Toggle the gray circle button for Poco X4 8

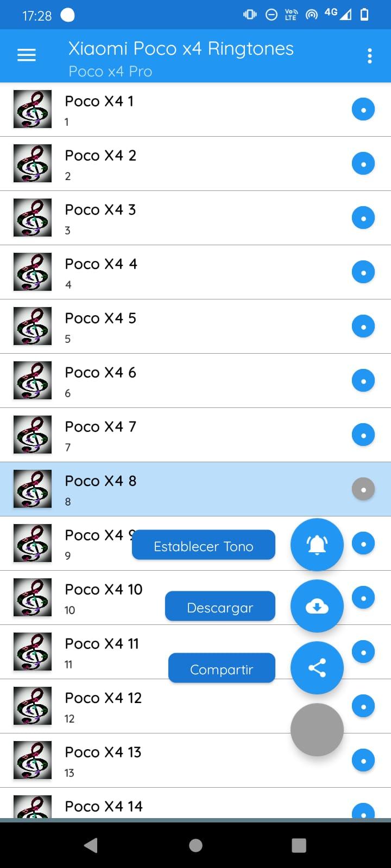pos(363,489)
